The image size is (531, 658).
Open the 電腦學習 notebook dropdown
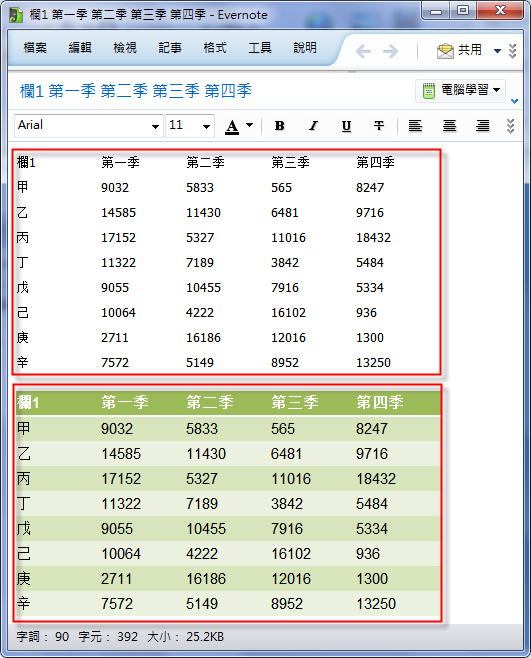coord(460,91)
